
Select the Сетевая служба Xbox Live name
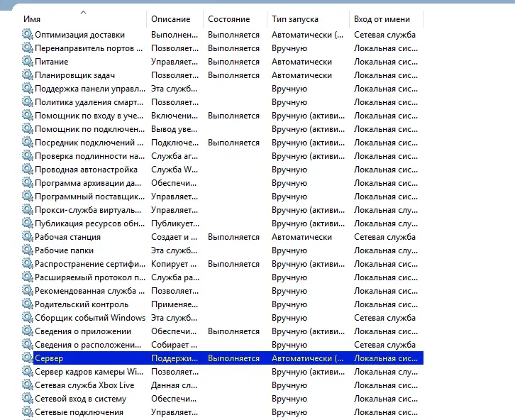(84, 385)
